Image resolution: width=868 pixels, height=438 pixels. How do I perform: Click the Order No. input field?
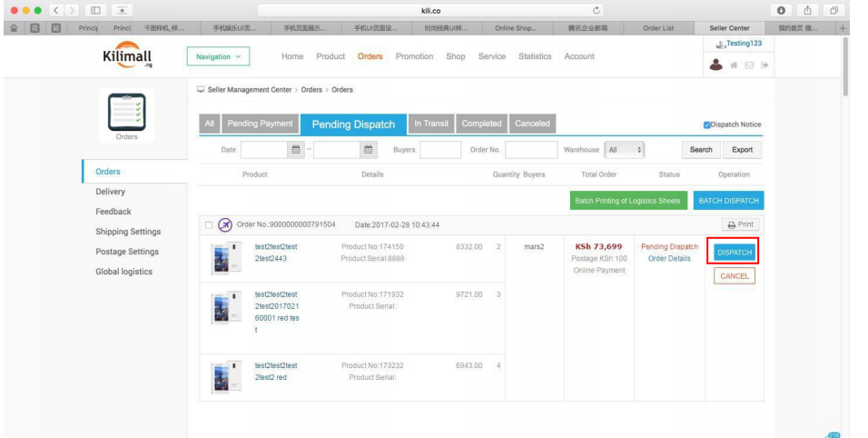(x=530, y=150)
